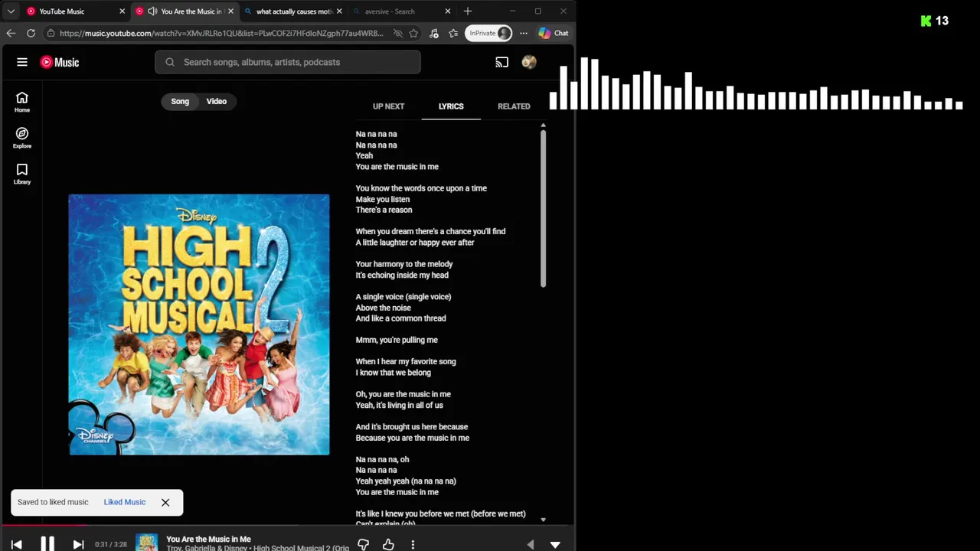Click the lyrics scroll down arrow
This screenshot has height=551, width=980.
pos(543,520)
